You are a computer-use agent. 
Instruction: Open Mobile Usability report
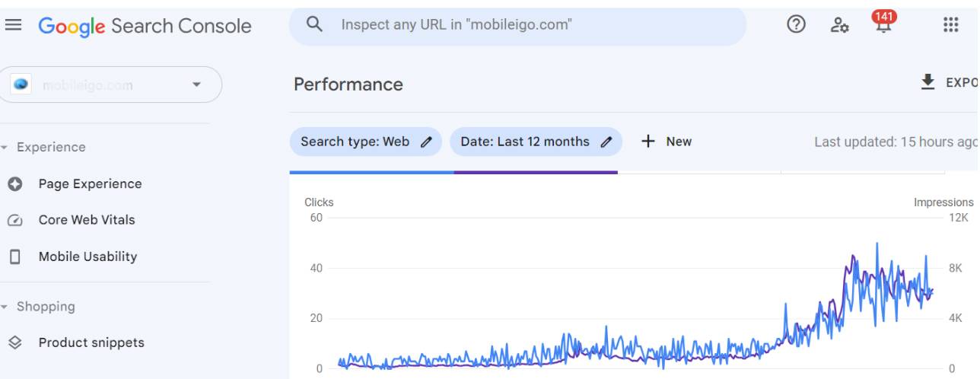click(87, 256)
